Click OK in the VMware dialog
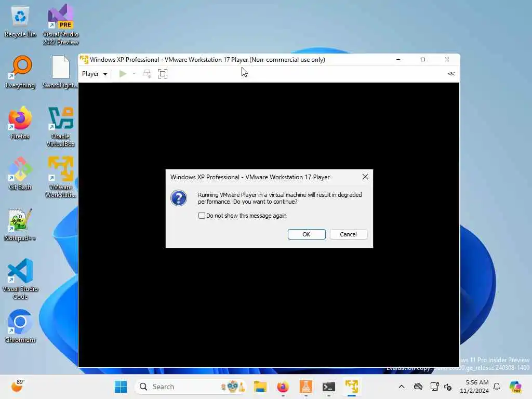Screen dimensions: 532x399 (307, 234)
